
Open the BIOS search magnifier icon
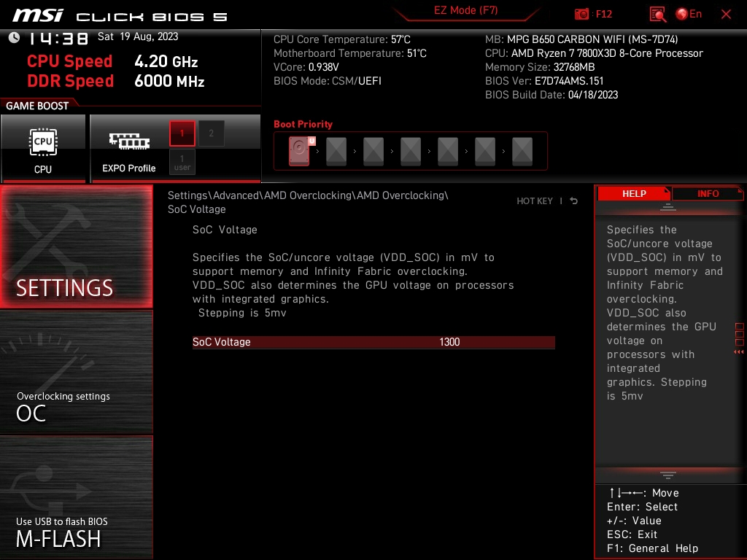[658, 15]
